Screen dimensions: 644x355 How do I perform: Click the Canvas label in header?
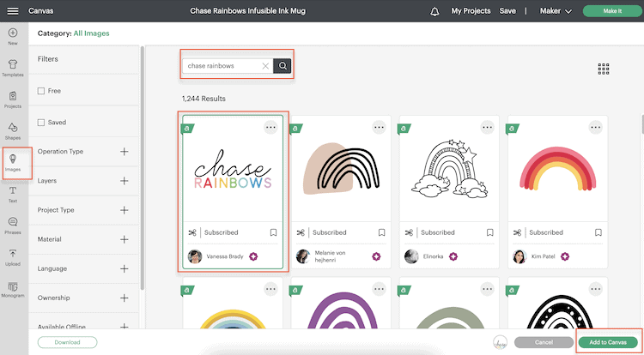[x=39, y=11]
